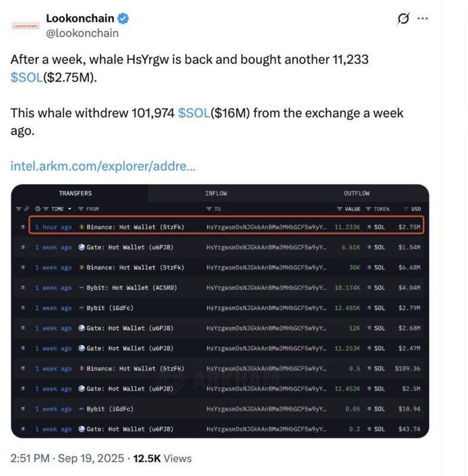
Task: Open the Grok slashed-circle icon
Action: [x=403, y=18]
